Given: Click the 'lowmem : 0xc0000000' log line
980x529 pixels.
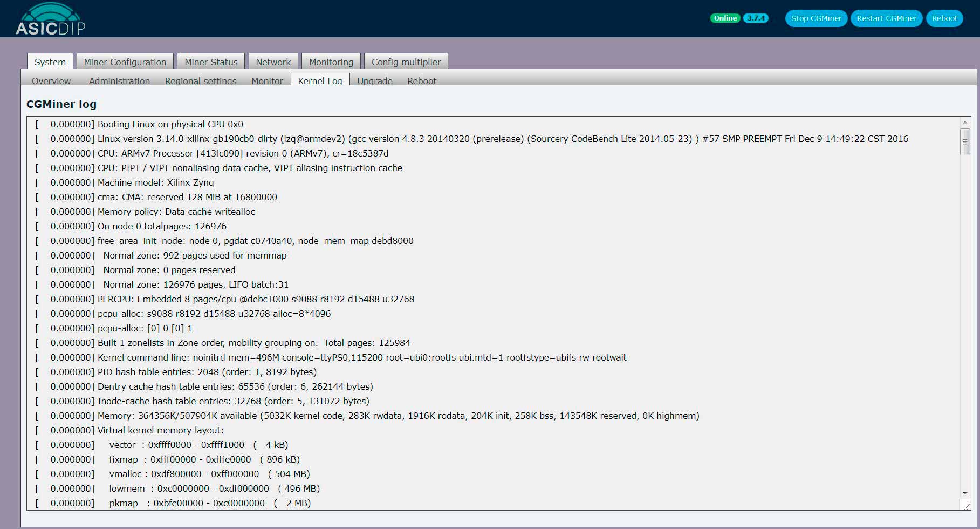Looking at the screenshot, I should 177,489.
